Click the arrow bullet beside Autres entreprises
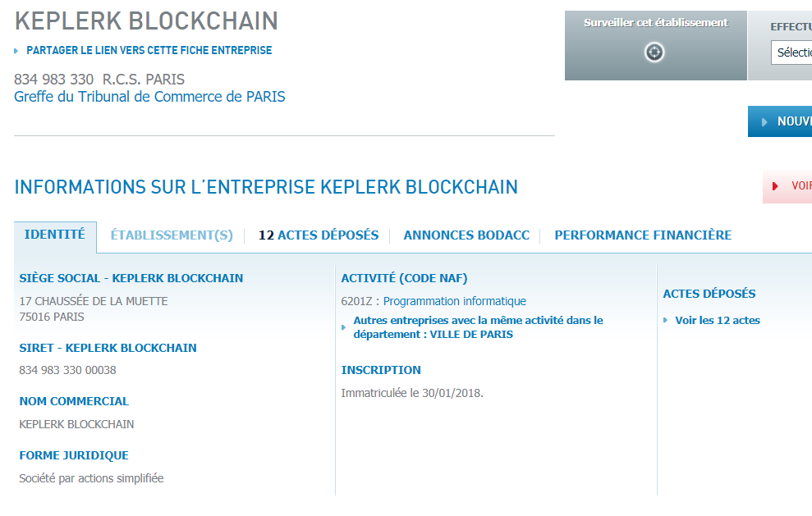This screenshot has width=812, height=516. click(343, 327)
